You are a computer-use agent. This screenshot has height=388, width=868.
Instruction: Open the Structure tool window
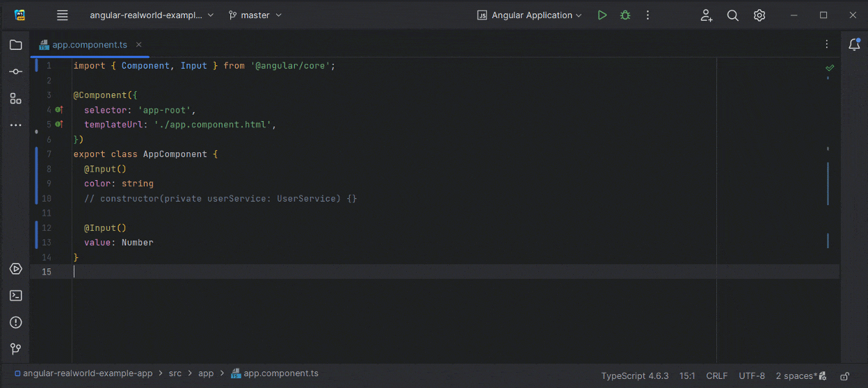coord(15,99)
